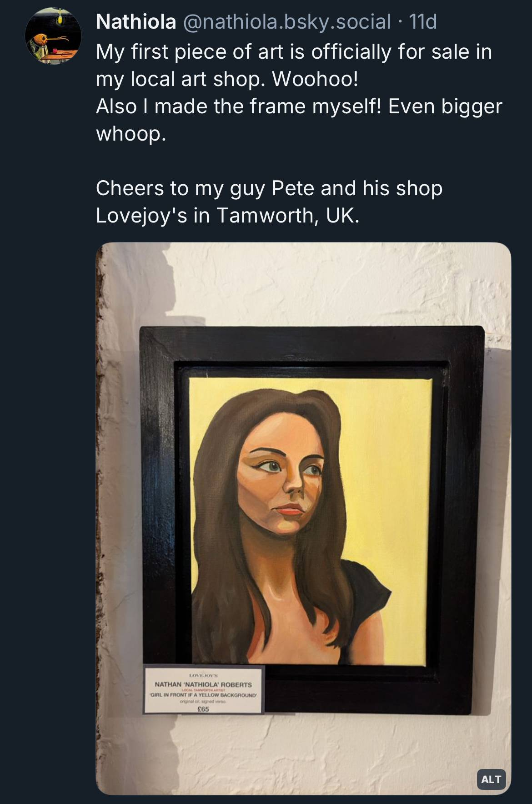Click the Nathiola display name
This screenshot has height=804, width=532.
tap(136, 21)
